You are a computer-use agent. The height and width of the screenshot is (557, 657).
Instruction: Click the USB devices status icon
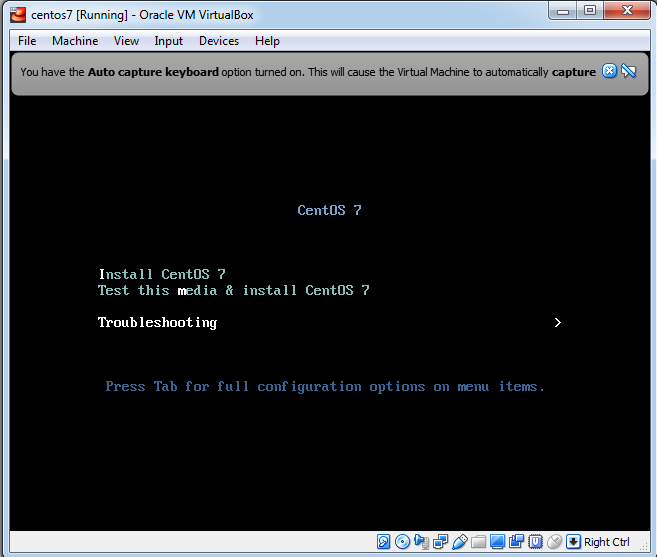(x=460, y=541)
